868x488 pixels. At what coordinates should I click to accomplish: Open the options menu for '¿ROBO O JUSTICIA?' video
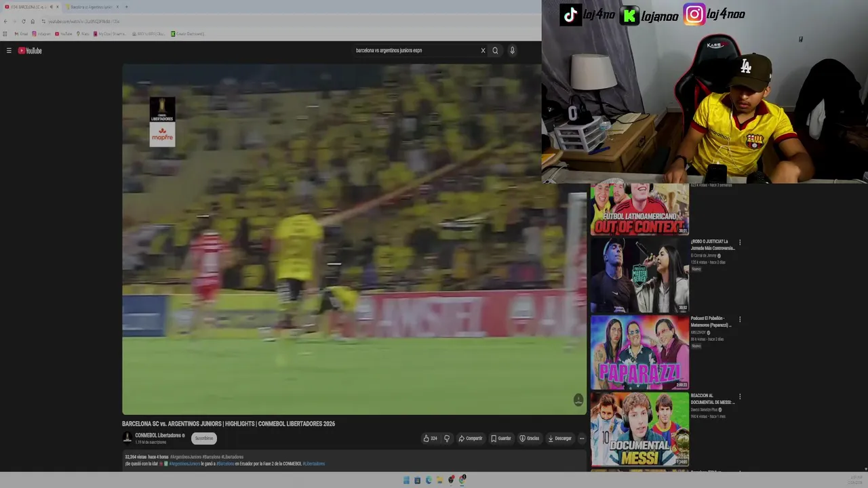740,242
